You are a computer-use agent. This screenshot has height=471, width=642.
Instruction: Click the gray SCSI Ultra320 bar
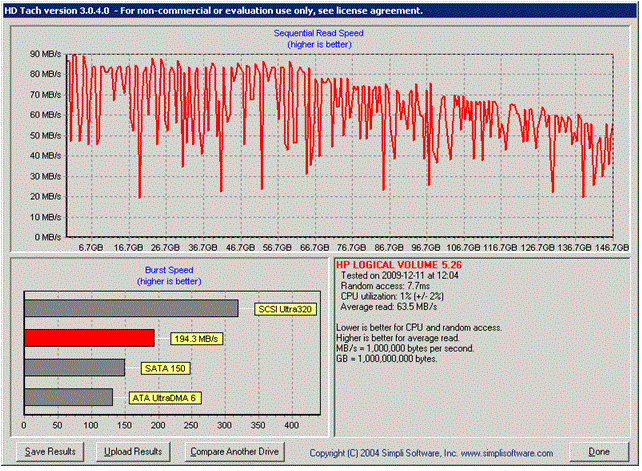pos(130,309)
